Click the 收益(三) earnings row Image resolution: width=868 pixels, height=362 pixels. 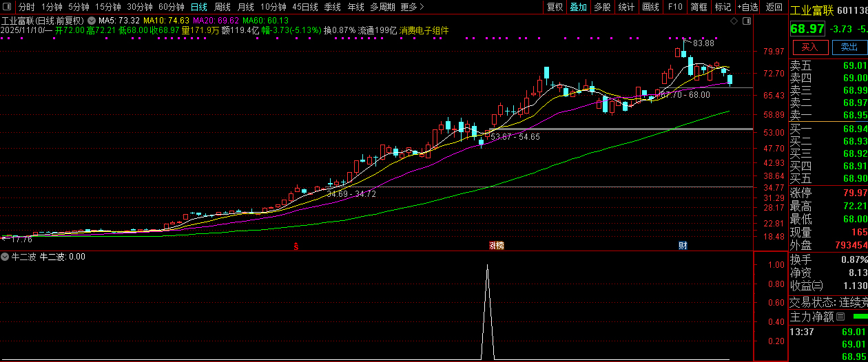(828, 286)
